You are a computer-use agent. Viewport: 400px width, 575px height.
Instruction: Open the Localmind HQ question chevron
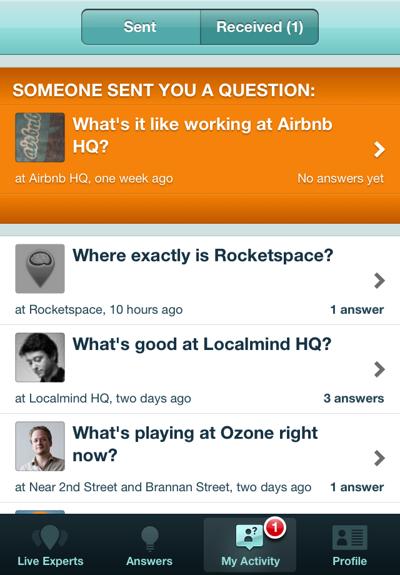379,369
